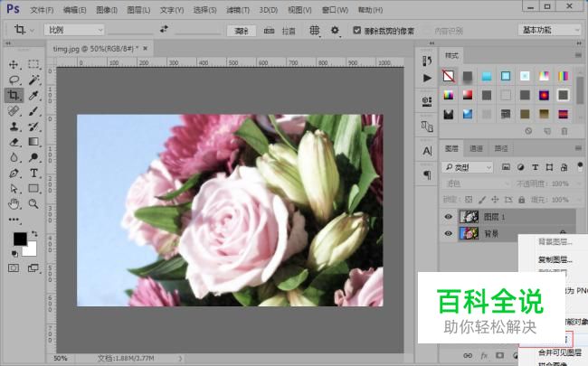Select the Rectangular Marquee tool

click(x=33, y=64)
